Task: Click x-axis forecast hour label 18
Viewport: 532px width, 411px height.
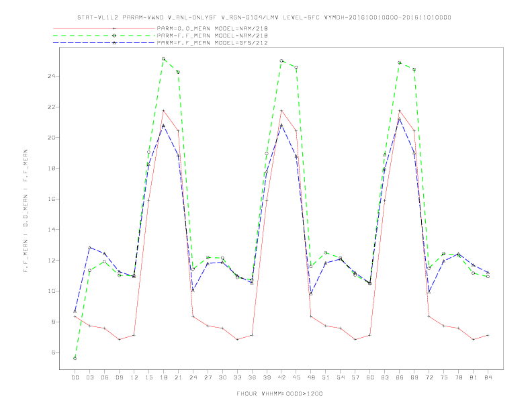Action: (x=163, y=377)
